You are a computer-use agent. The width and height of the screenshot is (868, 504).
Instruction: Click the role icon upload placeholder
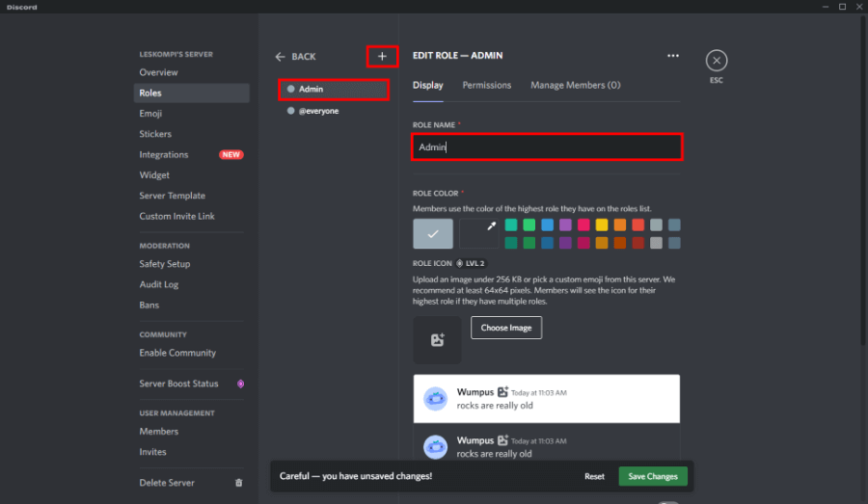(437, 339)
